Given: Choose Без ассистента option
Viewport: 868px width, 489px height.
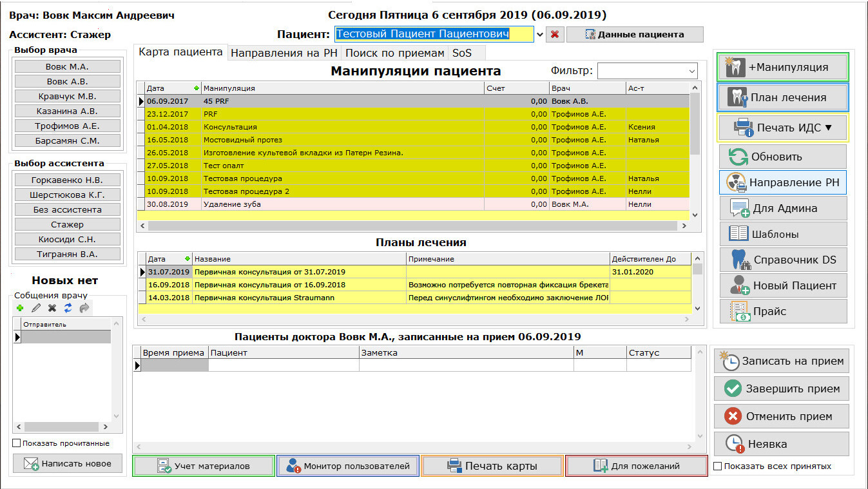Looking at the screenshot, I should [68, 209].
